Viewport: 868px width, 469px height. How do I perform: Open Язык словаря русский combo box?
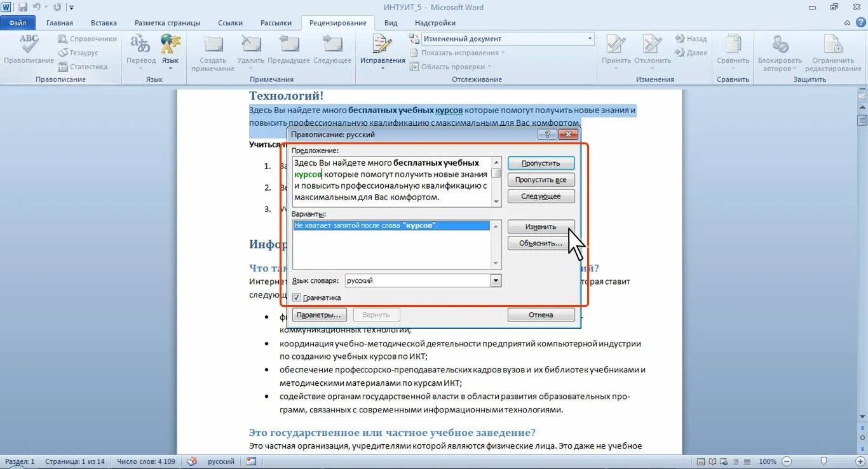coord(423,280)
